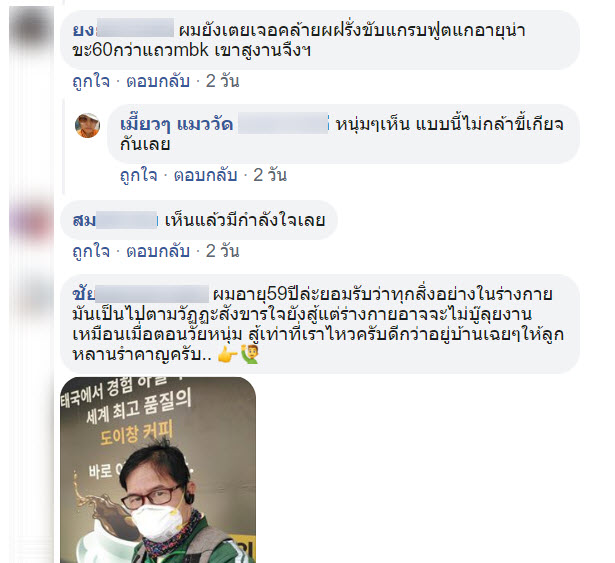Click the blurred avatar beside สม comment
This screenshot has height=563, width=615.
(x=31, y=220)
